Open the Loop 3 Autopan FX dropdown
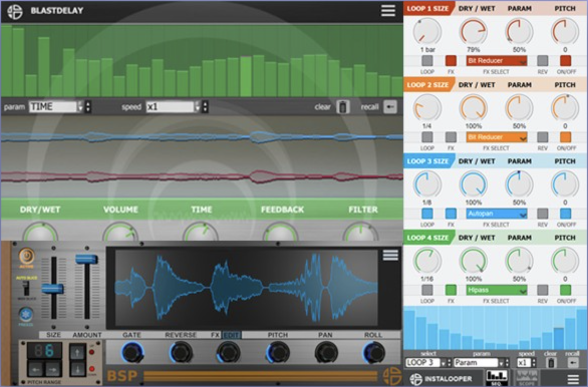 pyautogui.click(x=497, y=214)
